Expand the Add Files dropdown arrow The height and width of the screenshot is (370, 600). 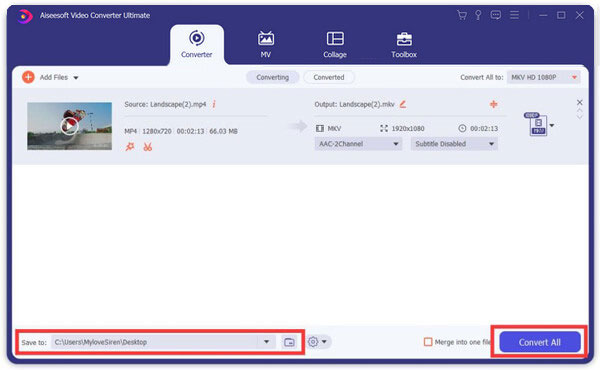(76, 78)
